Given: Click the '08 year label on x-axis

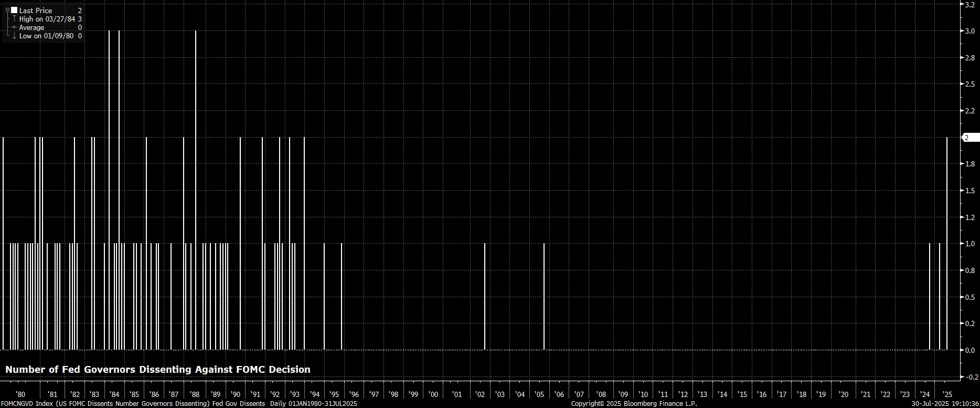Looking at the screenshot, I should (x=601, y=394).
